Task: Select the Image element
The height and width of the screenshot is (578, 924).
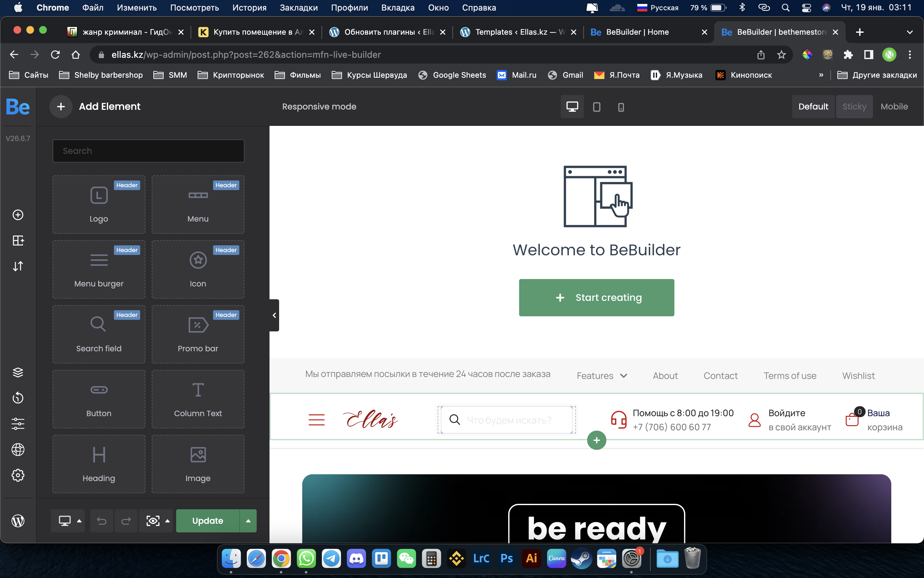Action: pos(198,464)
